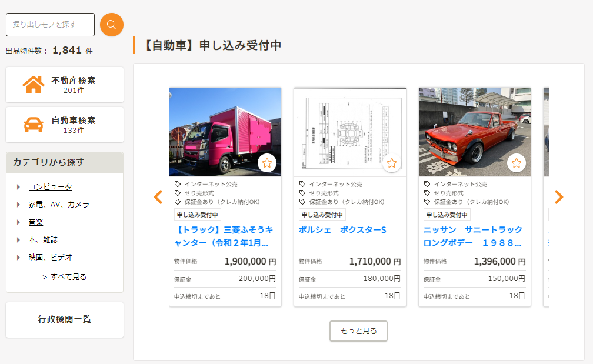
Task: Favorite the ポルシェ ボクスターS with star
Action: (392, 163)
